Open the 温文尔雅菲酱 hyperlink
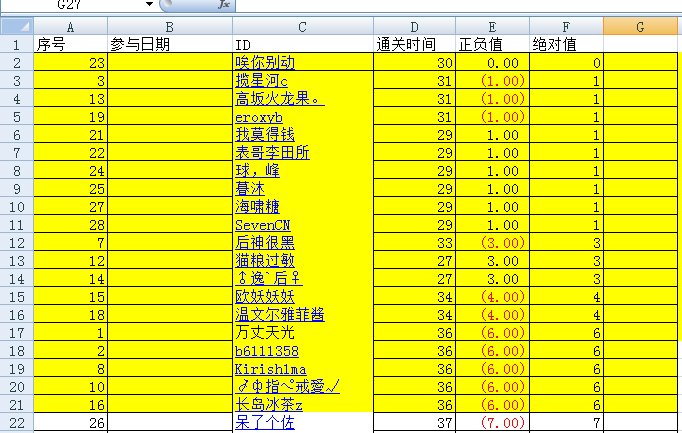Screen dimensions: 682x433 [x=280, y=315]
